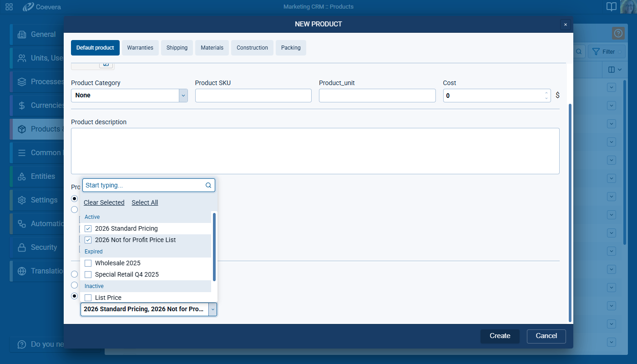Click the Select All link
This screenshot has width=637, height=364.
click(x=145, y=202)
